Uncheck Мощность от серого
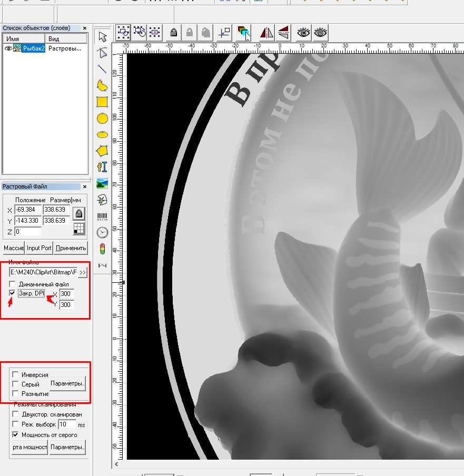Screen dimensions: 464x476 point(15,435)
